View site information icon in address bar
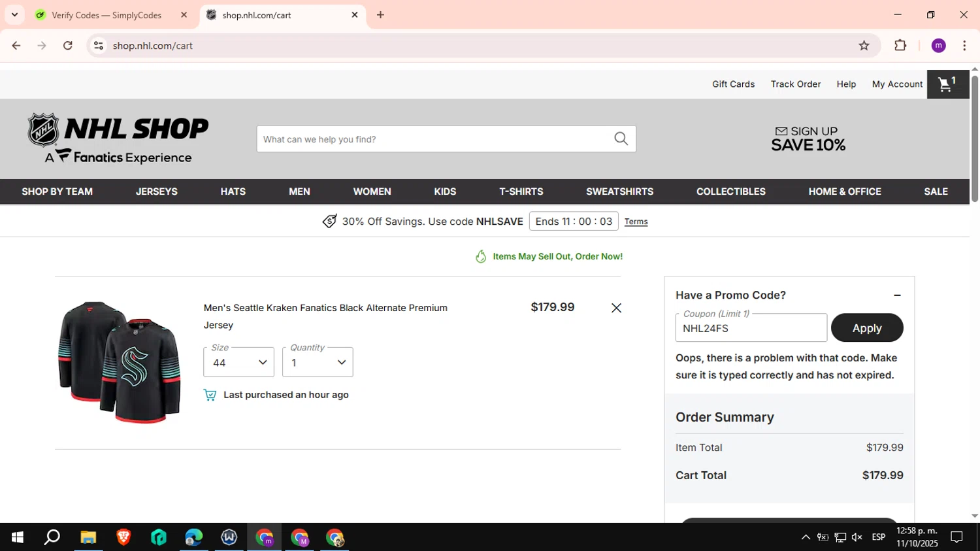 coord(99,45)
